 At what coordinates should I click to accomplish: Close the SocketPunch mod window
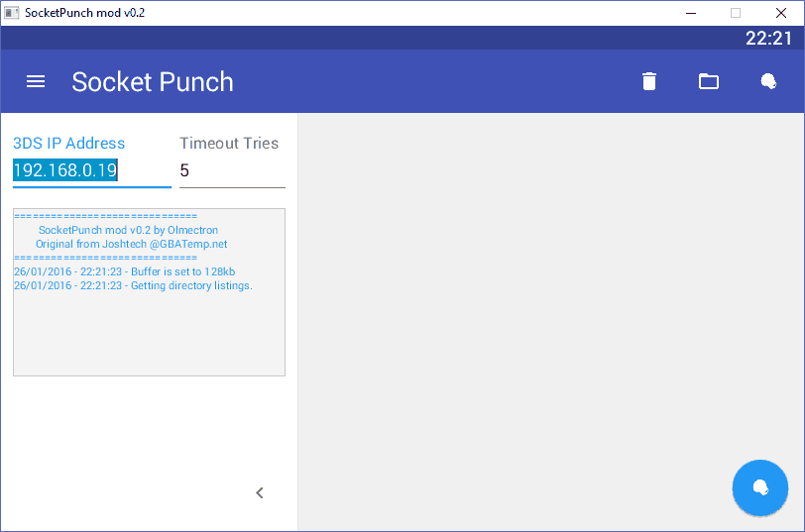(x=781, y=13)
